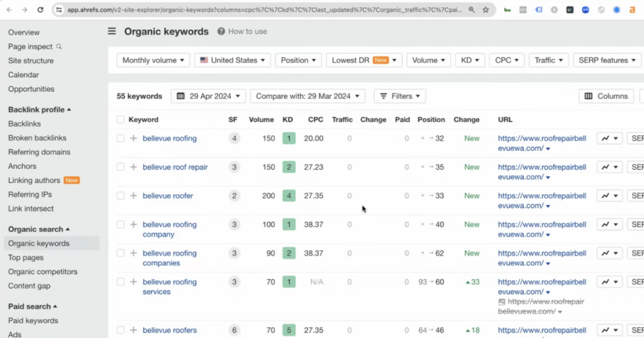Collapse the Organic search section
Image resolution: width=644 pixels, height=338 pixels.
pos(38,229)
